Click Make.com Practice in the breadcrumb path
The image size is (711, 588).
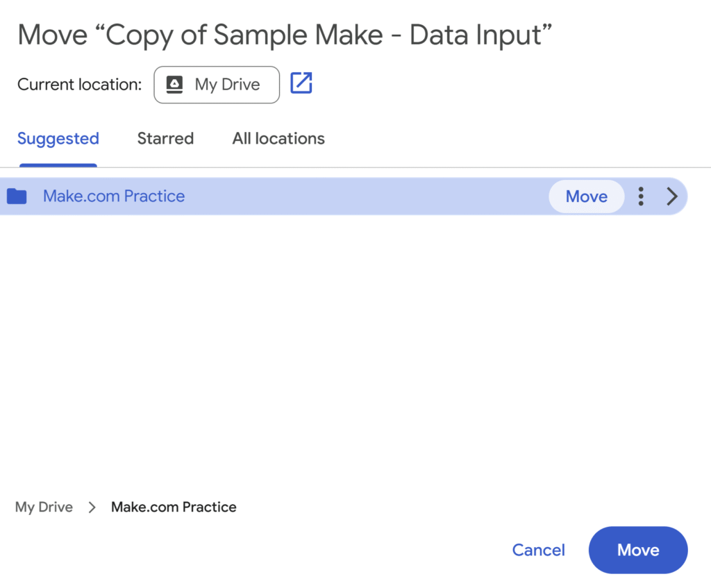(x=174, y=507)
